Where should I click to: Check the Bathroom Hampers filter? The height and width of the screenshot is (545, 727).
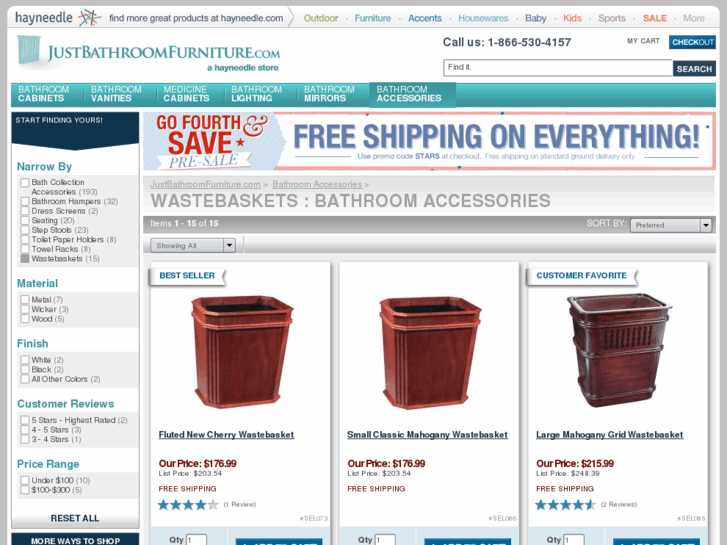click(x=25, y=201)
